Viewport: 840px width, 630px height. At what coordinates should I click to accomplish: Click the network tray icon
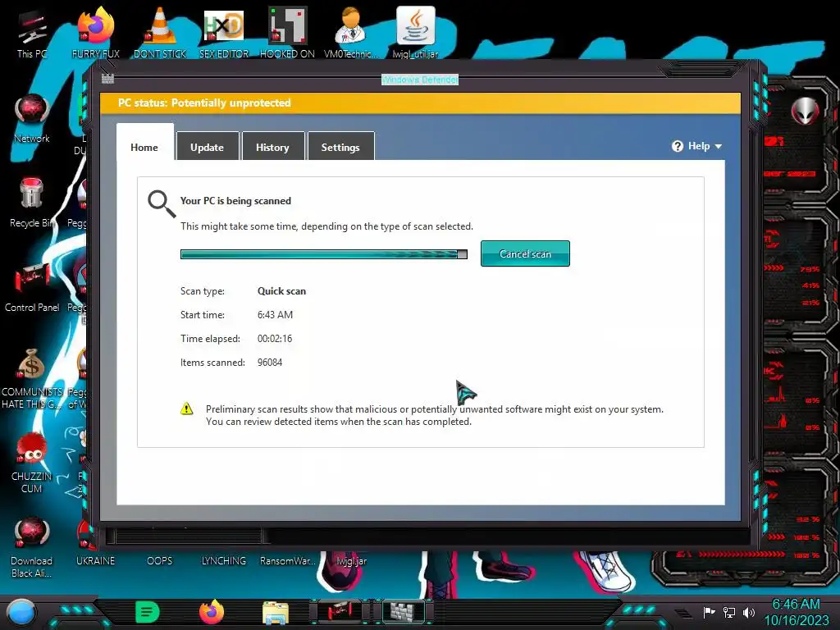[729, 612]
